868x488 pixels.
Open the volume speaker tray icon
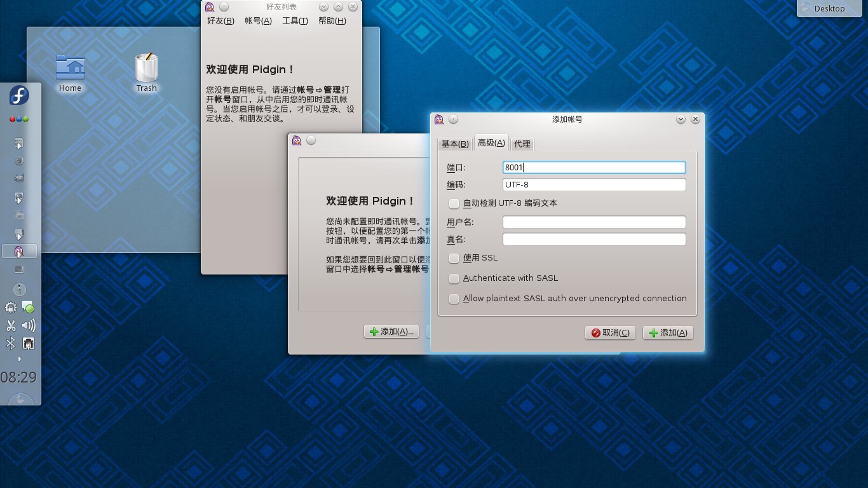click(29, 326)
